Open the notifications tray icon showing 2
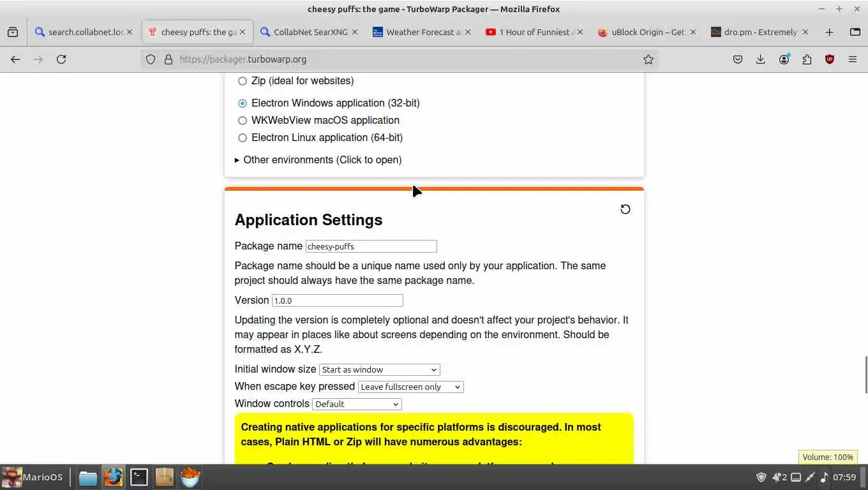Viewport: 868px width, 490px height. pyautogui.click(x=779, y=477)
